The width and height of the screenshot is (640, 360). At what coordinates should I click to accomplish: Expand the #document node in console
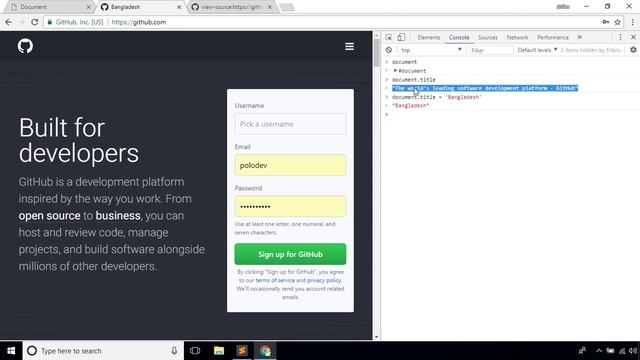(395, 71)
